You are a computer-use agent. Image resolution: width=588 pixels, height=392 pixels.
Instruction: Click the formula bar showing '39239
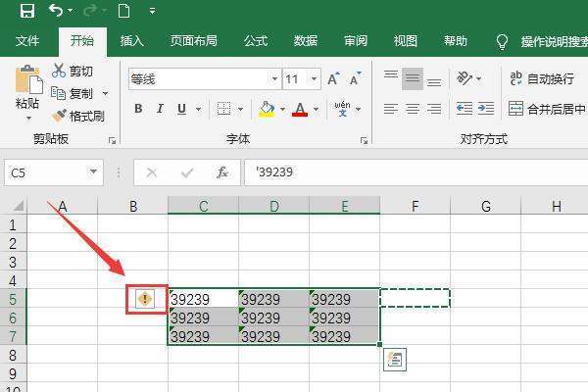(x=412, y=172)
